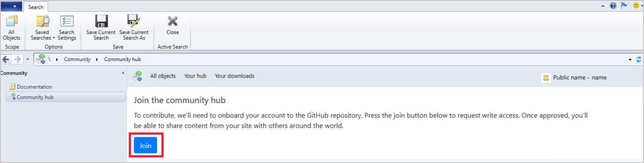Open navigation history dropdown arrow

pos(27,59)
